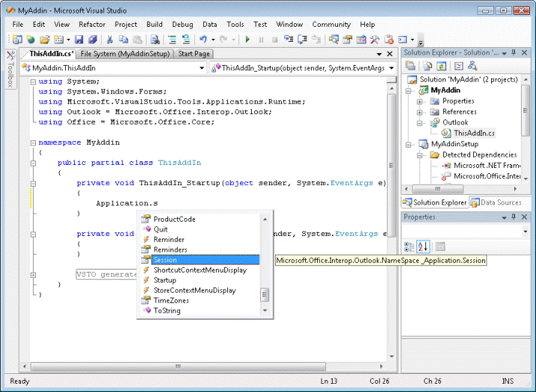Choose ShortcutContextMenuDisplay in the IntelliSense list
The height and width of the screenshot is (392, 536).
(x=200, y=270)
